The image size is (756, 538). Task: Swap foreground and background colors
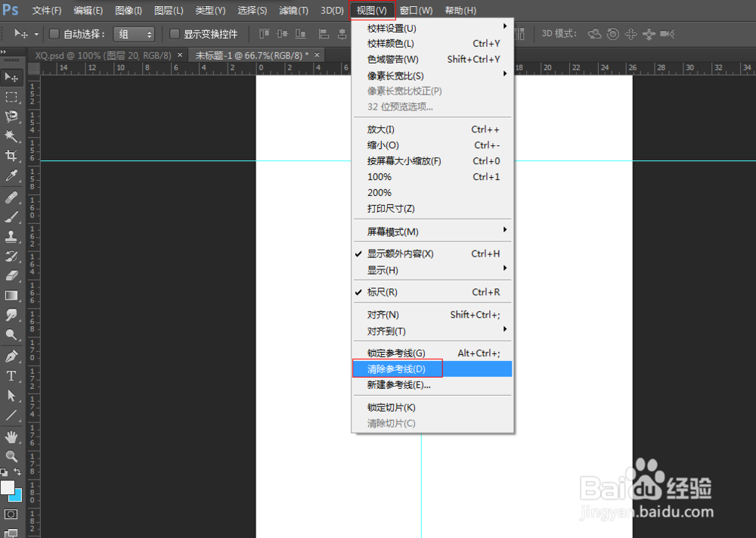[x=17, y=471]
